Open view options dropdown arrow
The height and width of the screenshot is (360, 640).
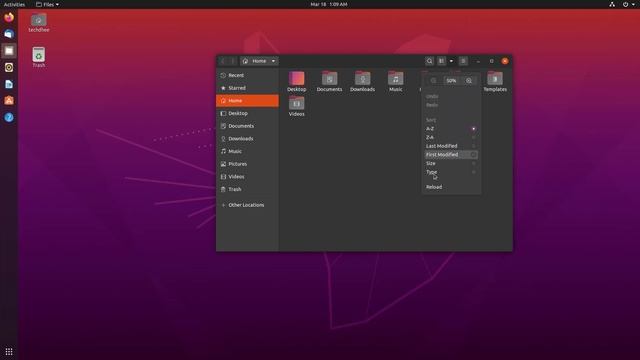click(x=451, y=61)
